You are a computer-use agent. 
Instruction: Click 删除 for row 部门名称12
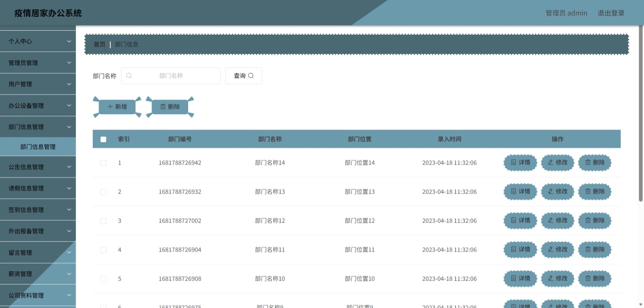(x=595, y=220)
